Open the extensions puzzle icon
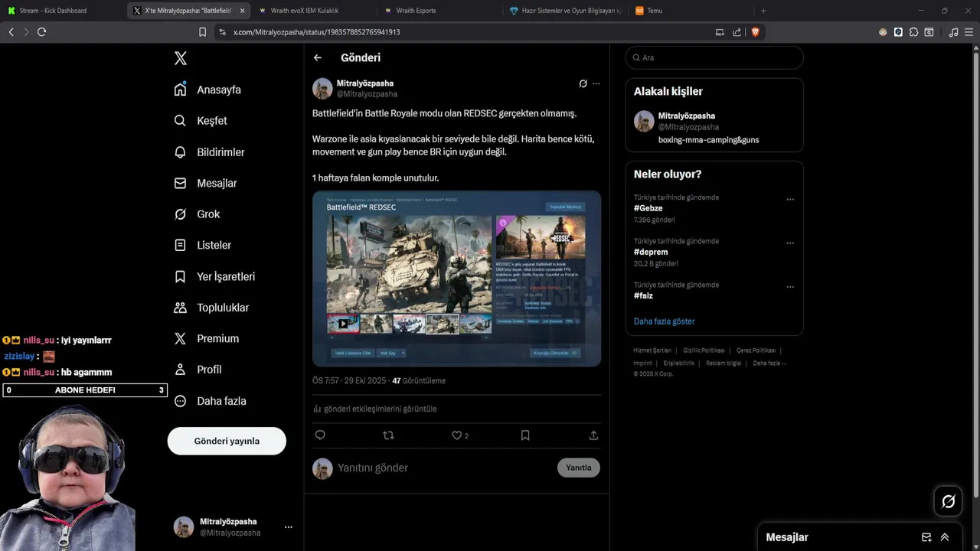 [x=913, y=32]
